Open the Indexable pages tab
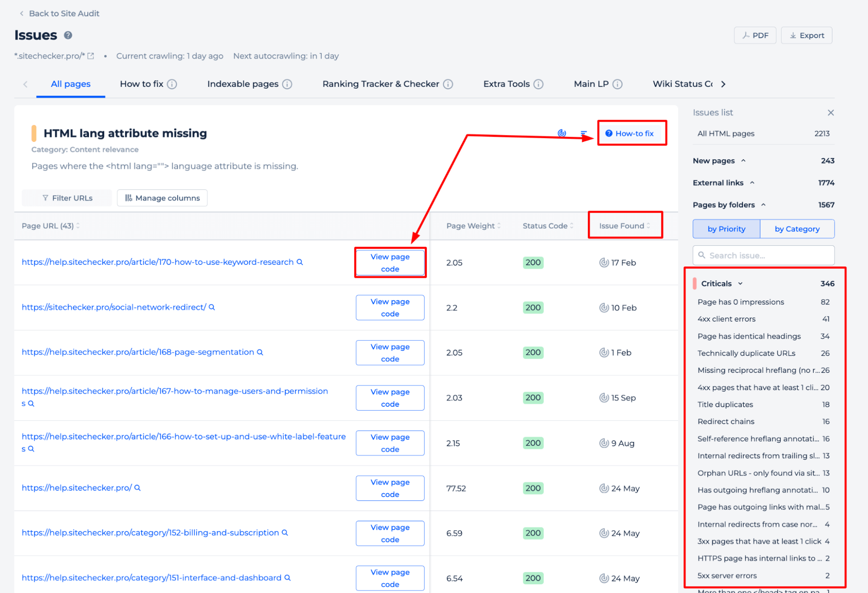Screen dimensions: 868x593 click(243, 84)
